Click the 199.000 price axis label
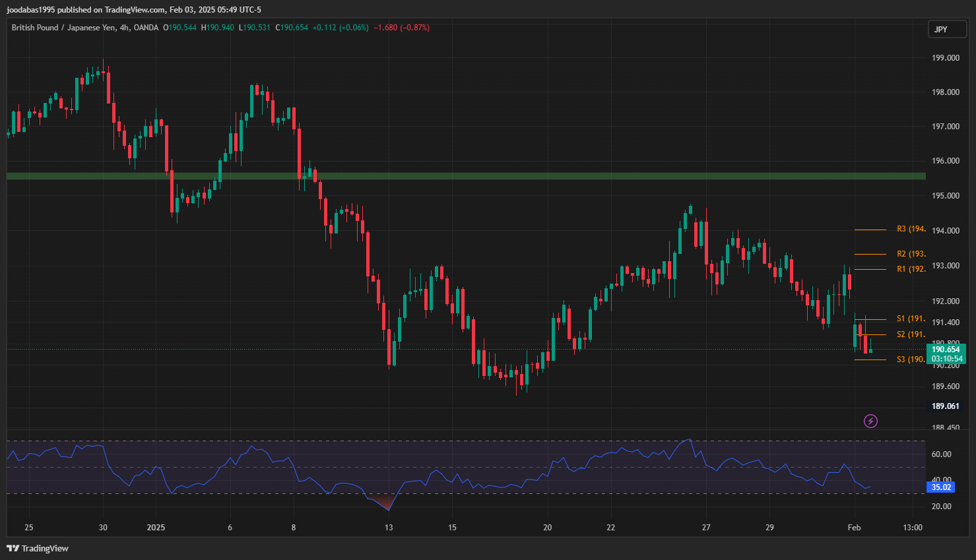The width and height of the screenshot is (976, 560). point(946,58)
